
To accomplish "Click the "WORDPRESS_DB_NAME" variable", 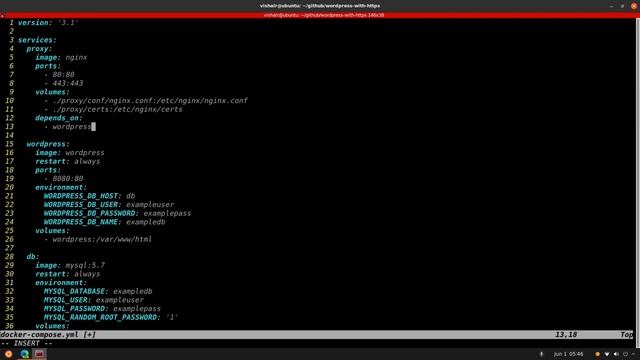I will pyautogui.click(x=81, y=222).
